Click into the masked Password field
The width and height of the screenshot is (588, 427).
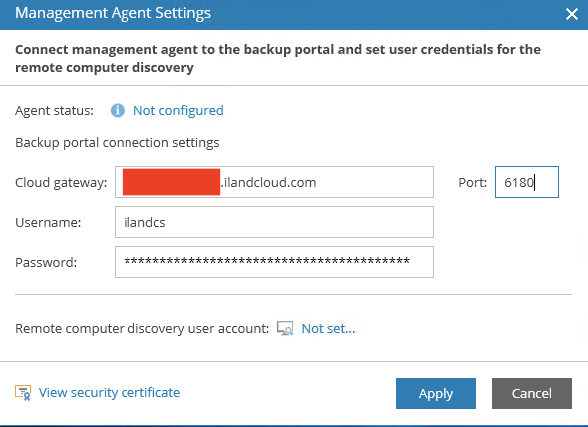tap(274, 262)
